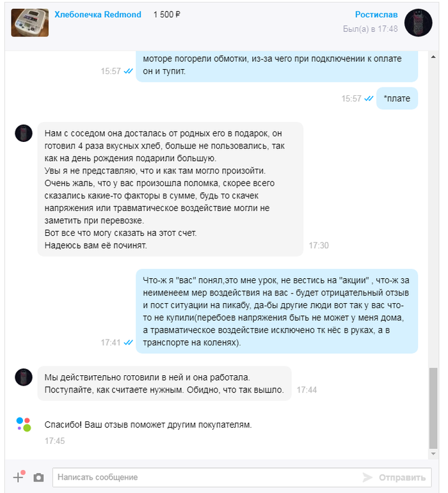
Task: Open the Хлебопечка Redmond listing link
Action: click(98, 15)
